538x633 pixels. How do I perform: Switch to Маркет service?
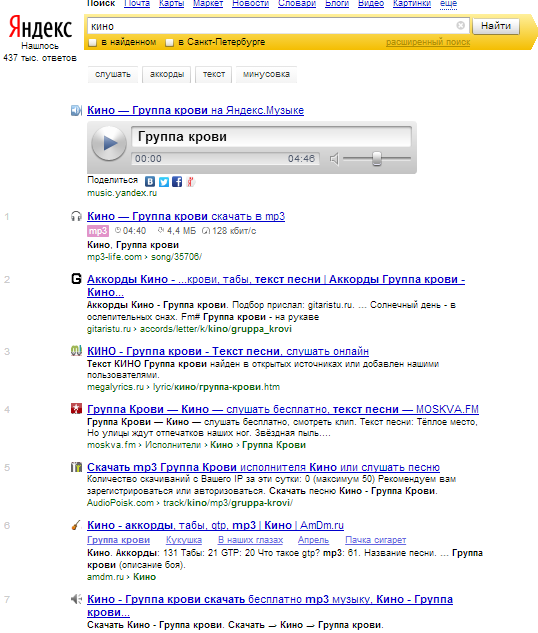click(208, 4)
